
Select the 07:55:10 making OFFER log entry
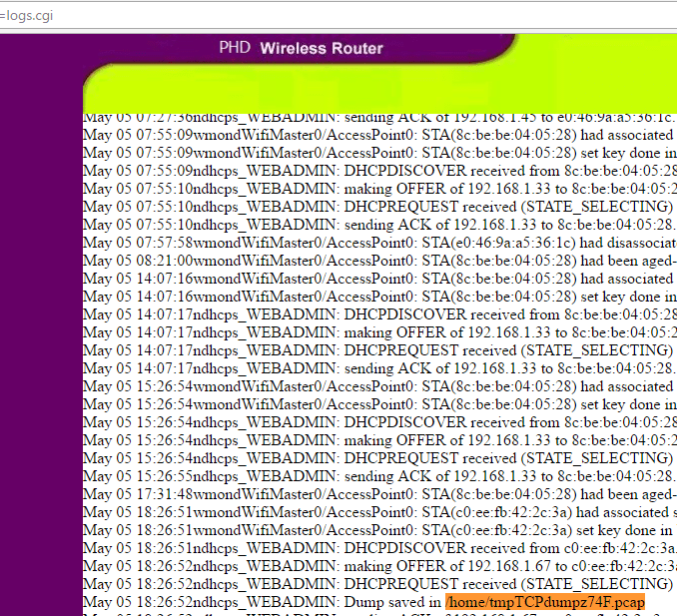[379, 189]
